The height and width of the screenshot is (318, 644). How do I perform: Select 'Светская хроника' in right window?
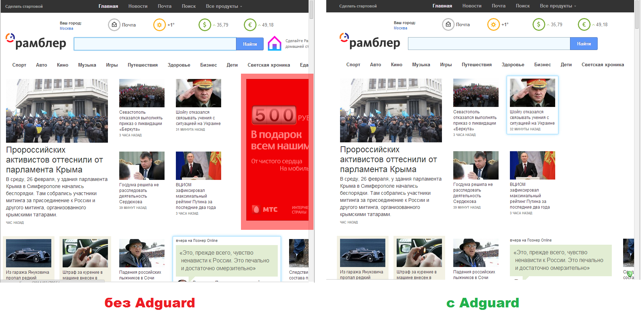(603, 65)
